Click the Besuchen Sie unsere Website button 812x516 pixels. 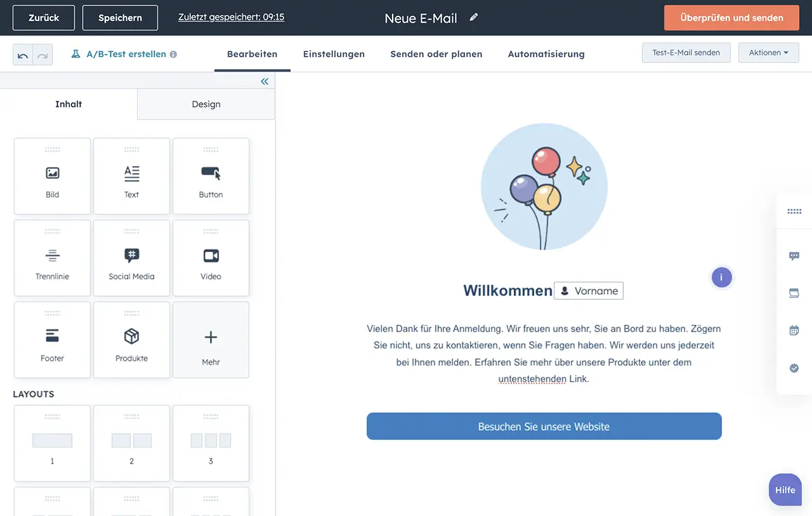544,427
